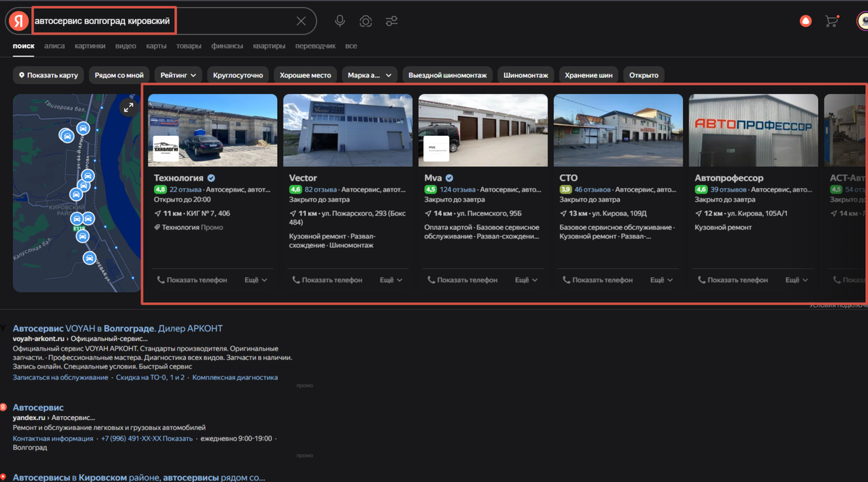Viewport: 868px width, 482px height.
Task: Show phone for Mva
Action: pos(462,280)
